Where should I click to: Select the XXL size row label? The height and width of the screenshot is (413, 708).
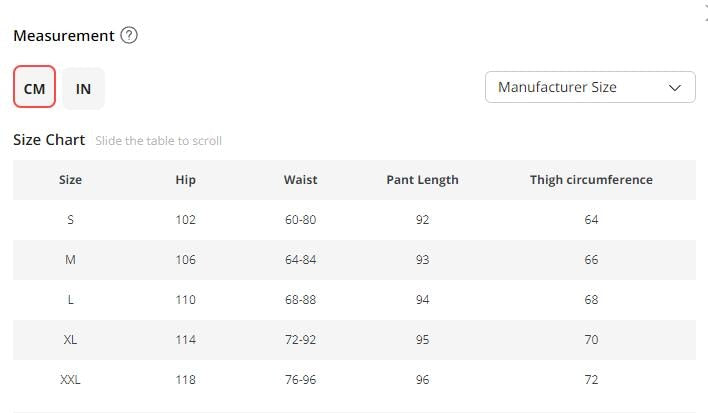pos(70,380)
